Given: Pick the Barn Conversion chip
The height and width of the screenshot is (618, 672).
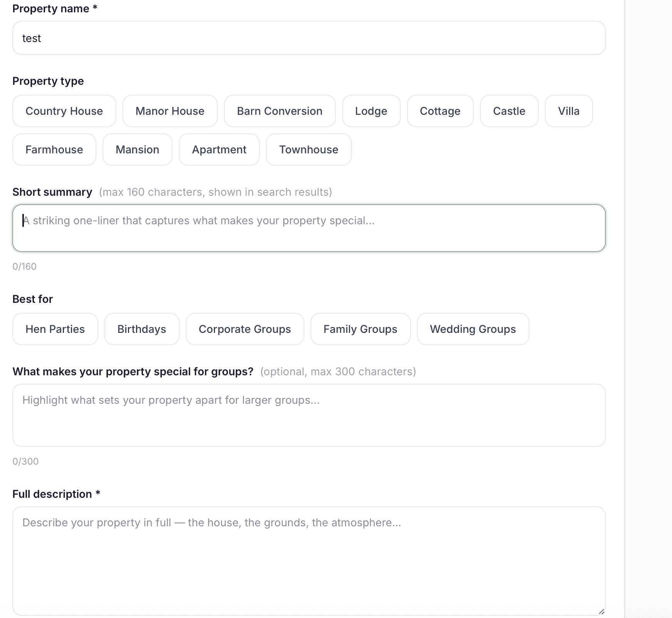Looking at the screenshot, I should pos(280,111).
